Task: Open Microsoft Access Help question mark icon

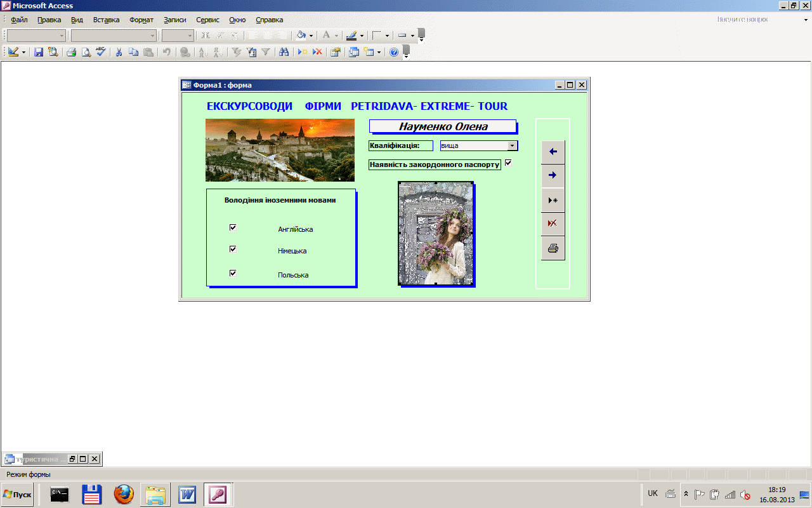Action: (394, 53)
